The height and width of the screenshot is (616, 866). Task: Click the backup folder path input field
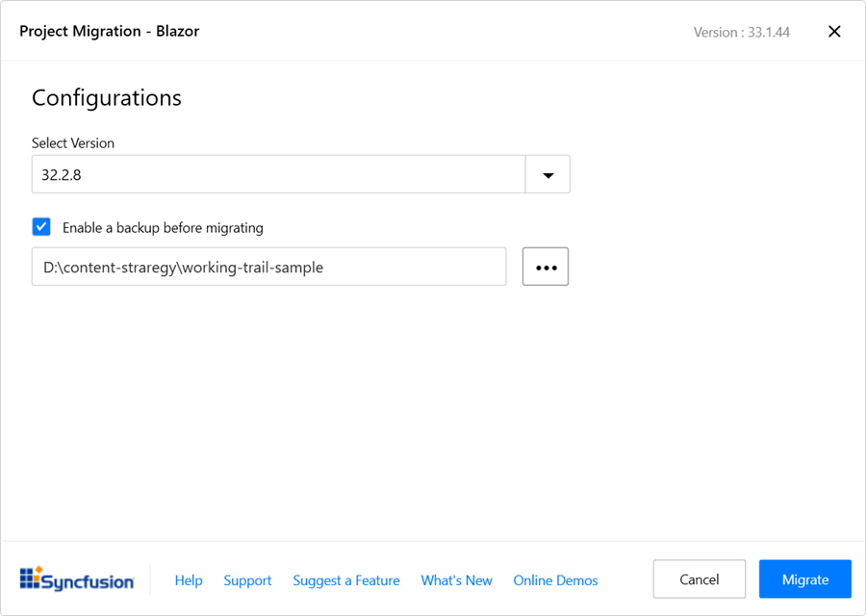[269, 267]
